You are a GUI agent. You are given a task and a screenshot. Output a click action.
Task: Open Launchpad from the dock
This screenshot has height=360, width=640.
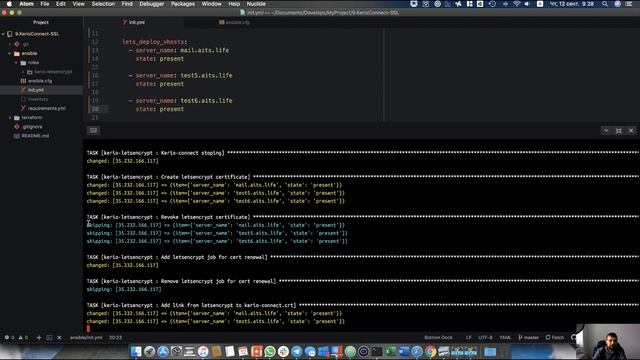tap(149, 351)
